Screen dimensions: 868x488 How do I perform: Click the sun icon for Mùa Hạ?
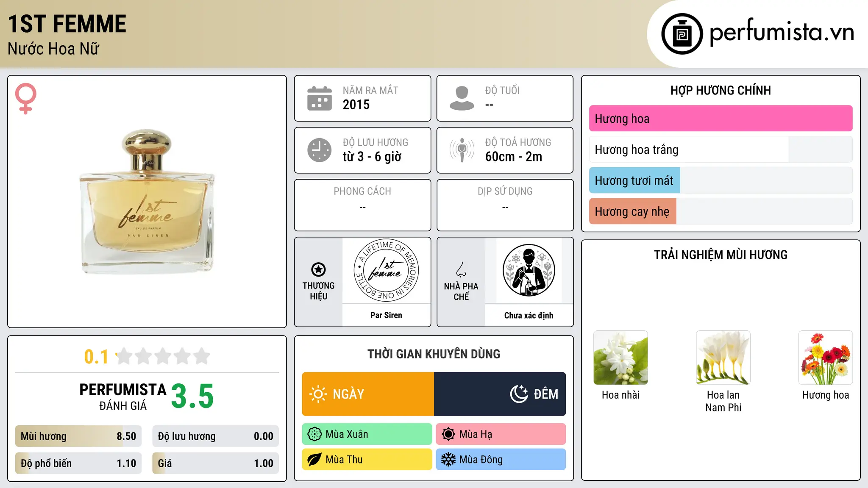(x=448, y=434)
